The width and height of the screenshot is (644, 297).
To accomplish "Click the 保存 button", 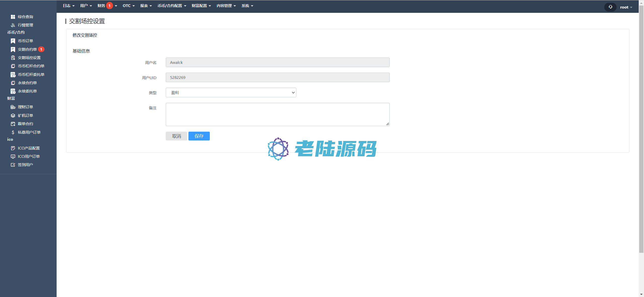I will 199,136.
